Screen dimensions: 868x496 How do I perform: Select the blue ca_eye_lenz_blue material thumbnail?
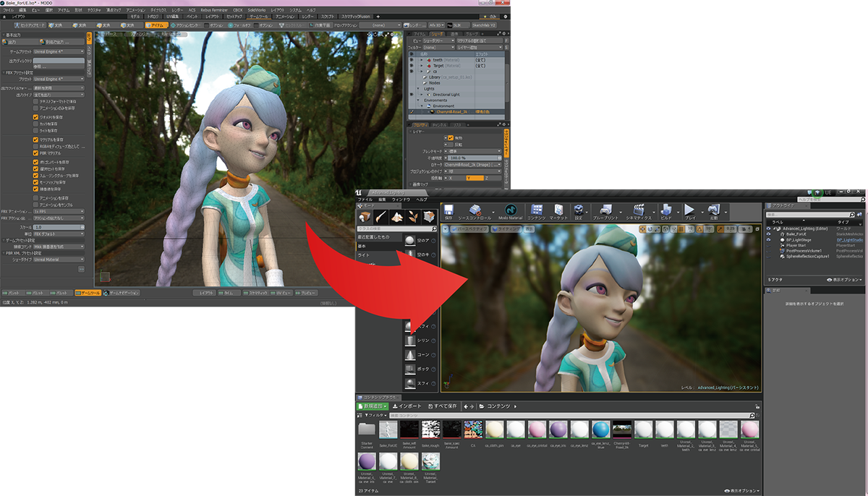[x=600, y=429]
